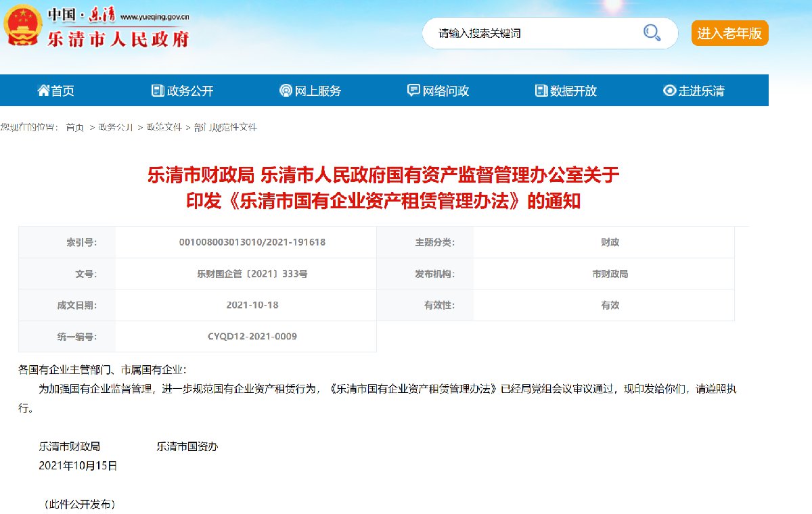This screenshot has width=812, height=514.
Task: Focus the 请输入搜索关键词 search box
Action: pyautogui.click(x=535, y=33)
